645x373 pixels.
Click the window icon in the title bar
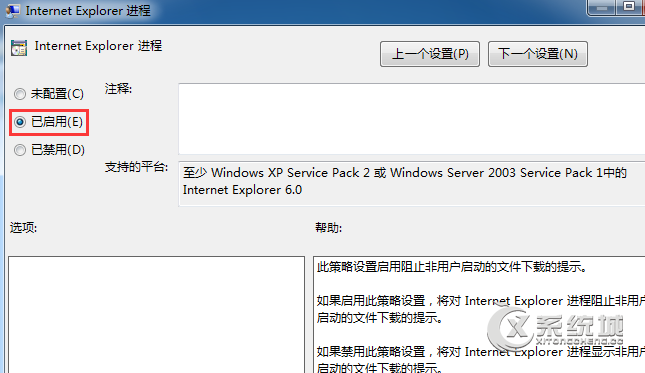click(x=12, y=10)
